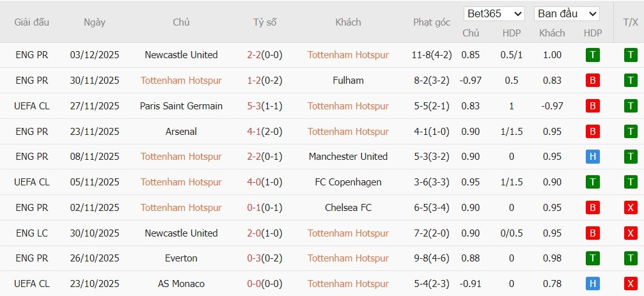
Task: Click the Giải đấu column header
Action: point(32,22)
